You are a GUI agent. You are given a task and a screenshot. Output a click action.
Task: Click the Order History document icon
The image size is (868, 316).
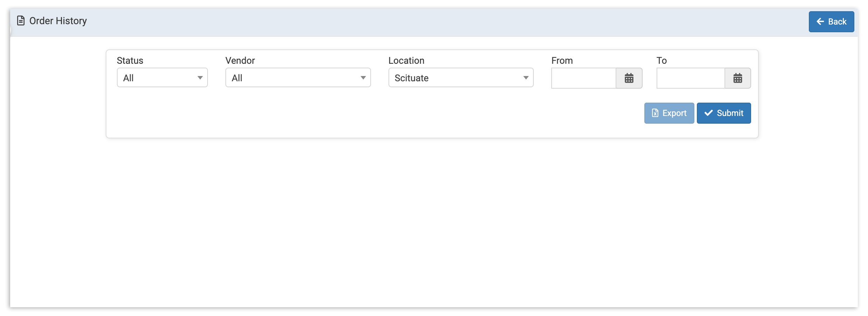point(21,21)
